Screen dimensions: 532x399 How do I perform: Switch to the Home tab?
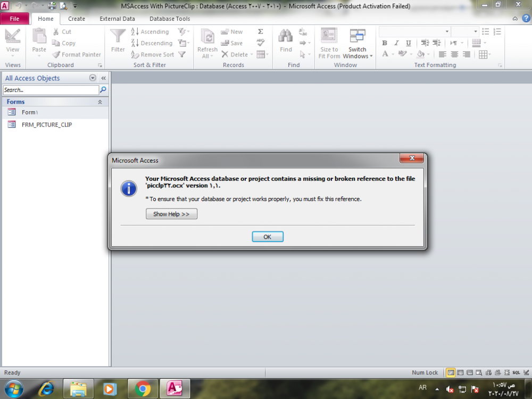click(x=45, y=19)
